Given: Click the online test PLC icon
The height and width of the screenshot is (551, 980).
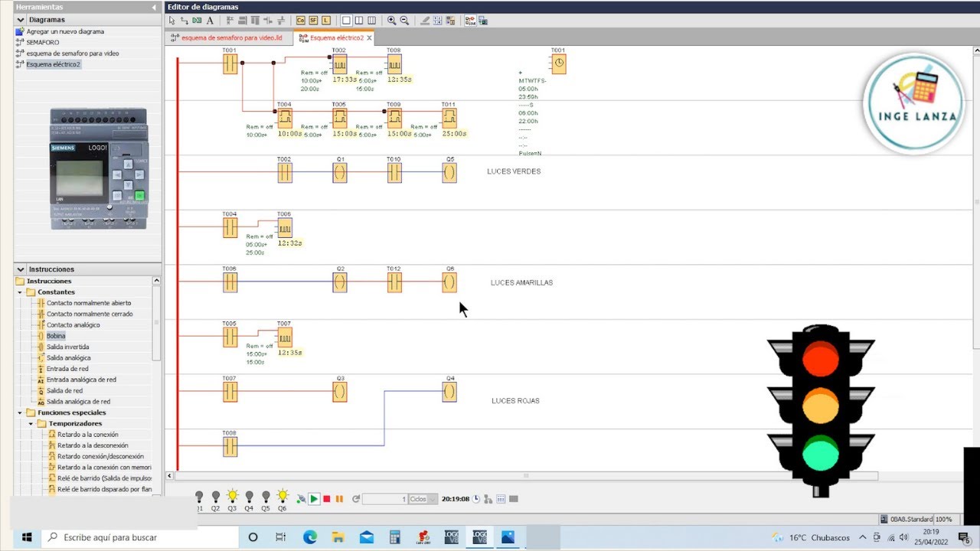Looking at the screenshot, I should pyautogui.click(x=483, y=21).
